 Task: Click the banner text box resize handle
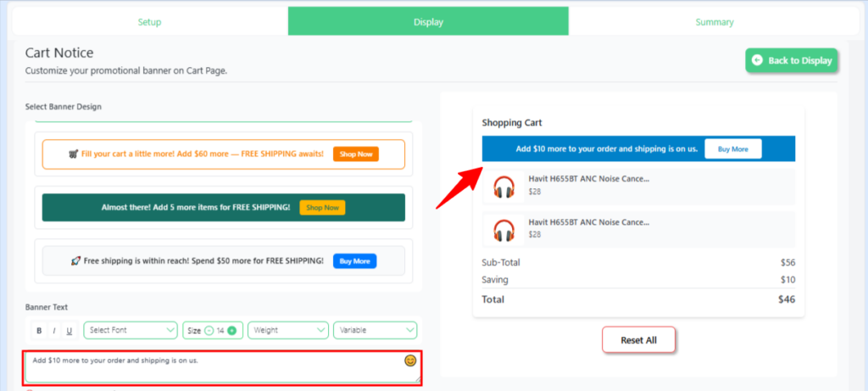coord(417,379)
